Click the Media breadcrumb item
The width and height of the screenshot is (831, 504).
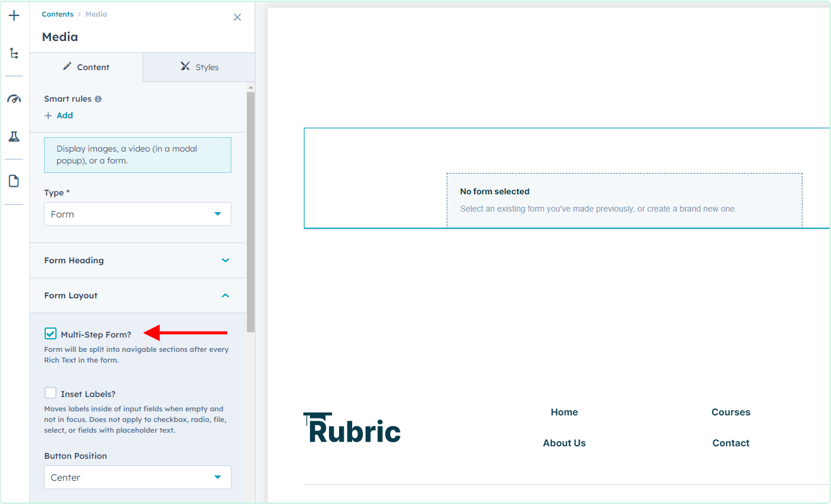pyautogui.click(x=96, y=14)
